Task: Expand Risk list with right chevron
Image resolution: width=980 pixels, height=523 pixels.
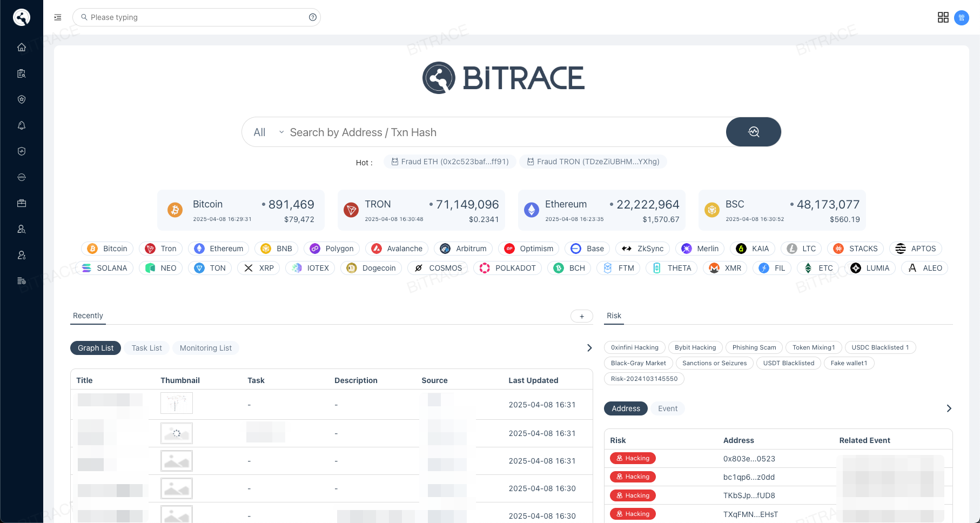Action: (x=949, y=408)
